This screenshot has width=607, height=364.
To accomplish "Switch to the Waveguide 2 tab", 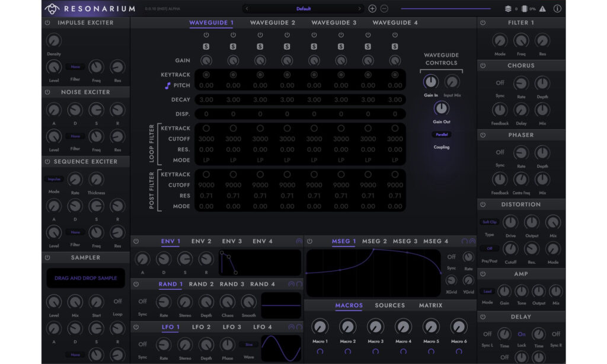I will pyautogui.click(x=273, y=23).
